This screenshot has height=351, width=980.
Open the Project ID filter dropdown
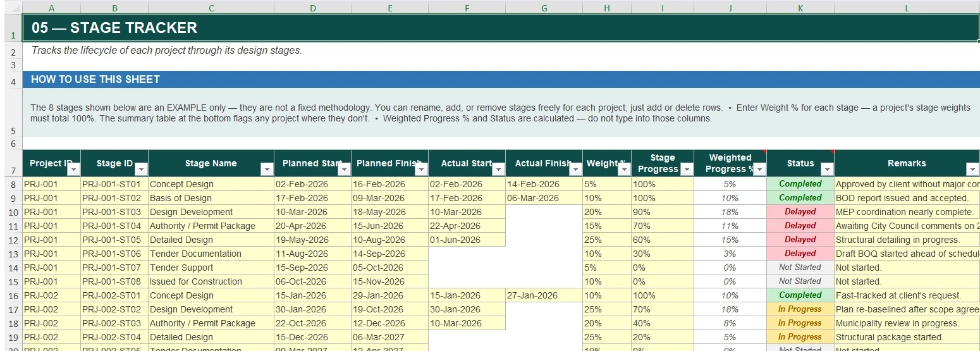point(74,169)
